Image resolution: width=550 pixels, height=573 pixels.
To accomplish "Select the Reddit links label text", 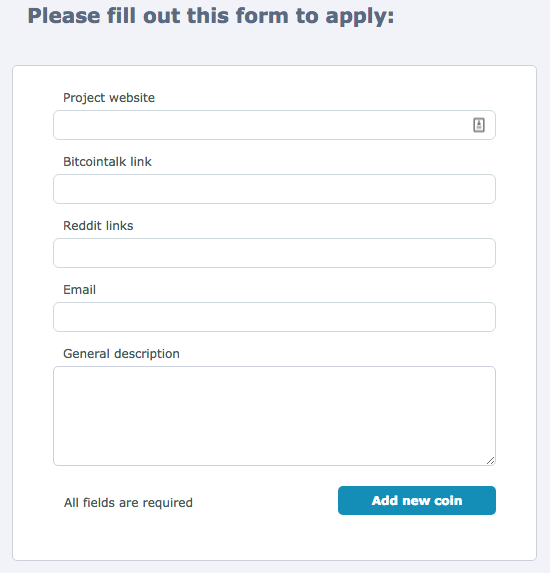I will coord(98,225).
